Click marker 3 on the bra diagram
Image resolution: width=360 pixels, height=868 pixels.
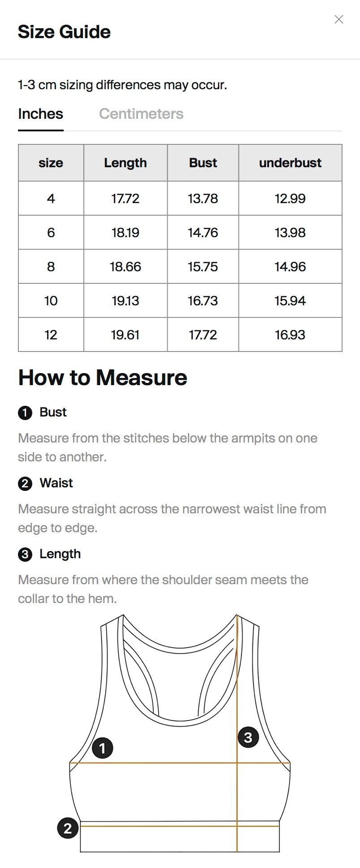coord(248,737)
